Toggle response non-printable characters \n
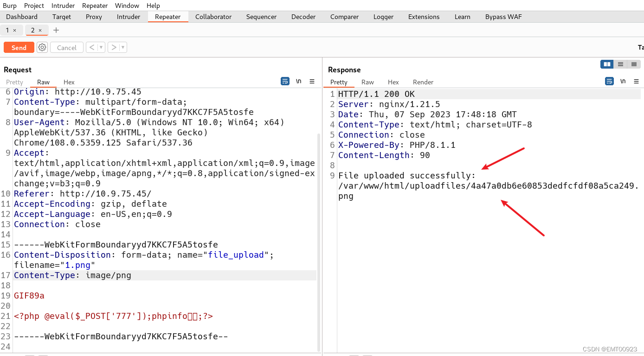 [623, 81]
